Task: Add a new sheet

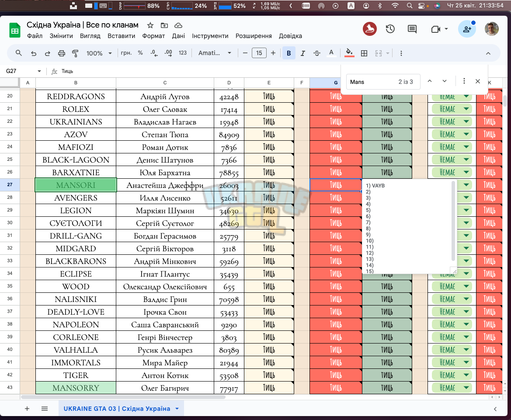Action: 27,409
